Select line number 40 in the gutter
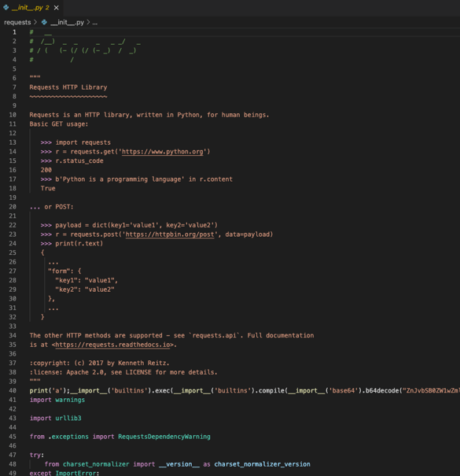The height and width of the screenshot is (476, 460). (13, 391)
